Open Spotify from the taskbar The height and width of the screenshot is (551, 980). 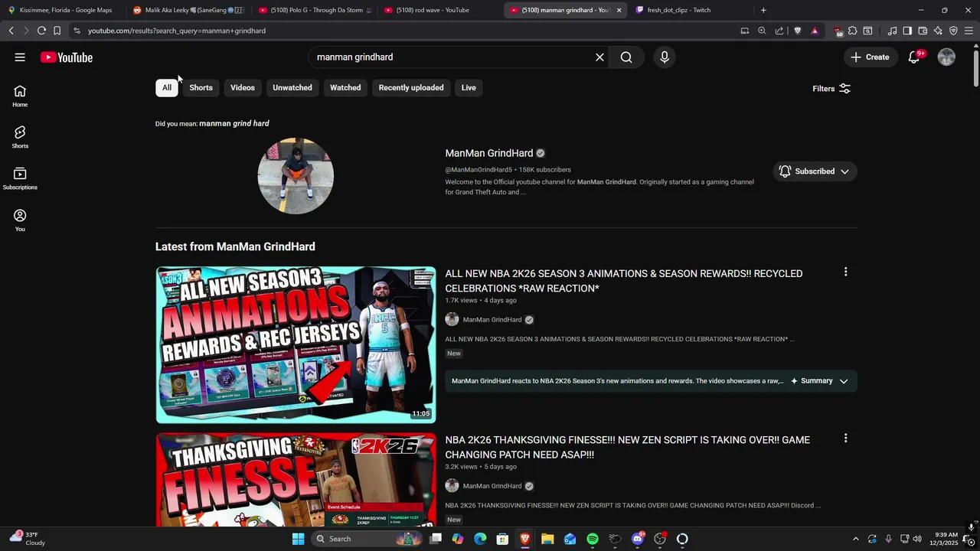593,539
